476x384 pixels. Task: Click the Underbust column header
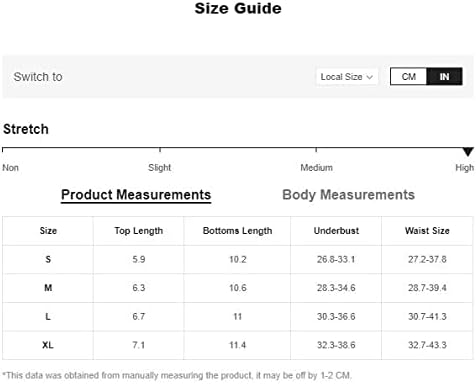336,231
